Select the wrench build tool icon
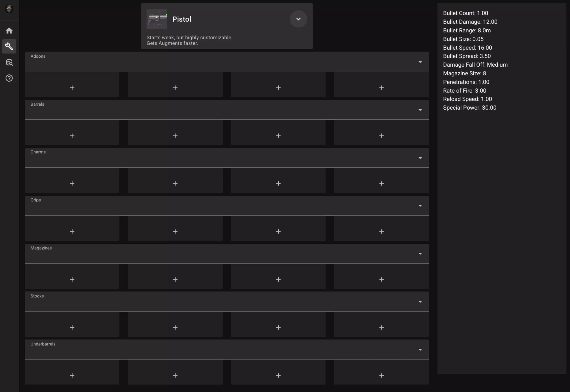Screen dimensions: 570x392 tap(9, 46)
